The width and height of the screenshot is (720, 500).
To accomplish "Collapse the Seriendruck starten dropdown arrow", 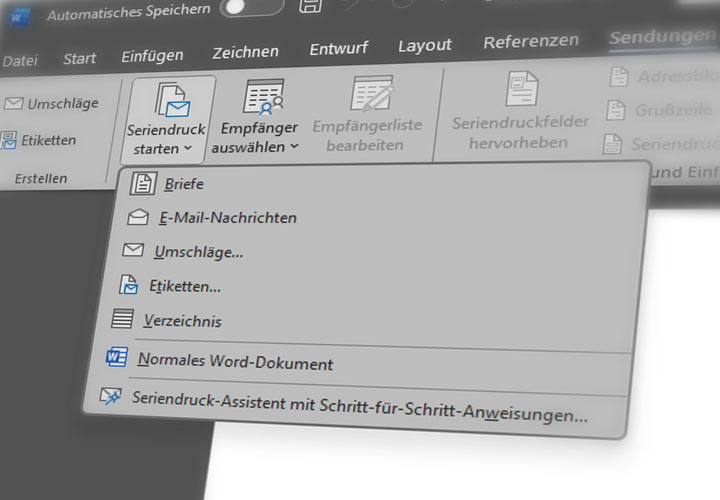I will click(188, 148).
